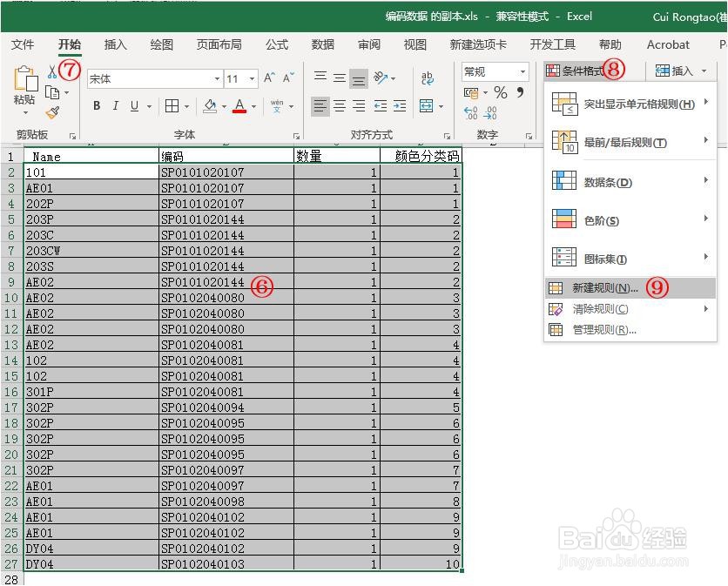The image size is (728, 586).
Task: Toggle Italic formatting
Action: (x=115, y=106)
